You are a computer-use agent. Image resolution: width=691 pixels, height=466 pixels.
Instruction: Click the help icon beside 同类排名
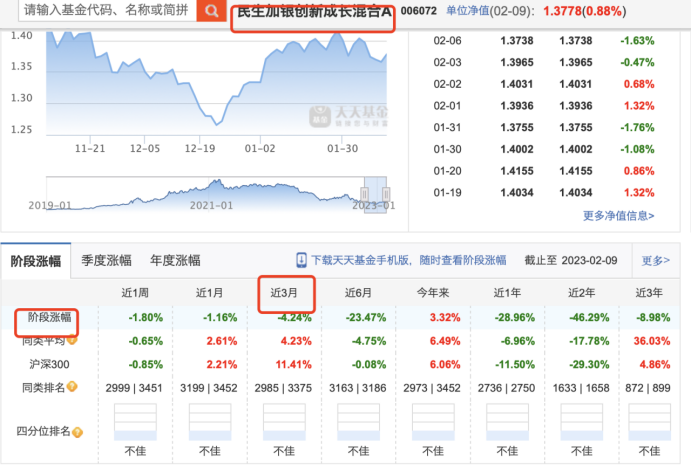(72, 386)
